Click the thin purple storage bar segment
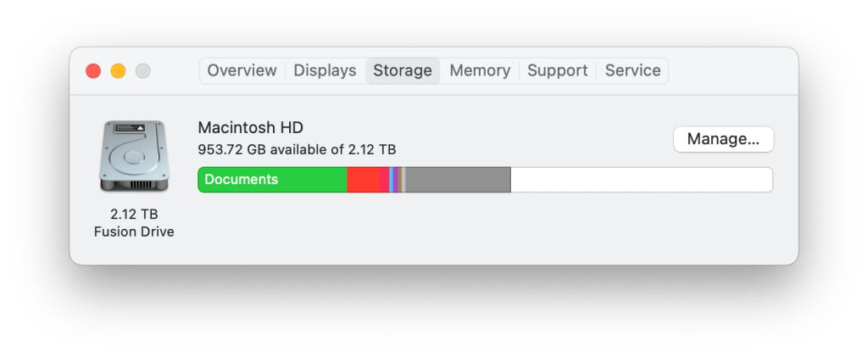Image resolution: width=868 pixels, height=357 pixels. [396, 180]
